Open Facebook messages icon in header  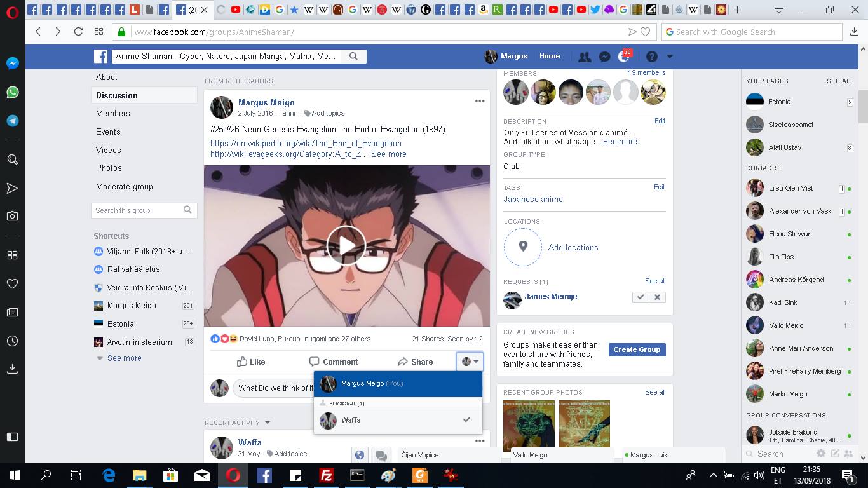[605, 57]
